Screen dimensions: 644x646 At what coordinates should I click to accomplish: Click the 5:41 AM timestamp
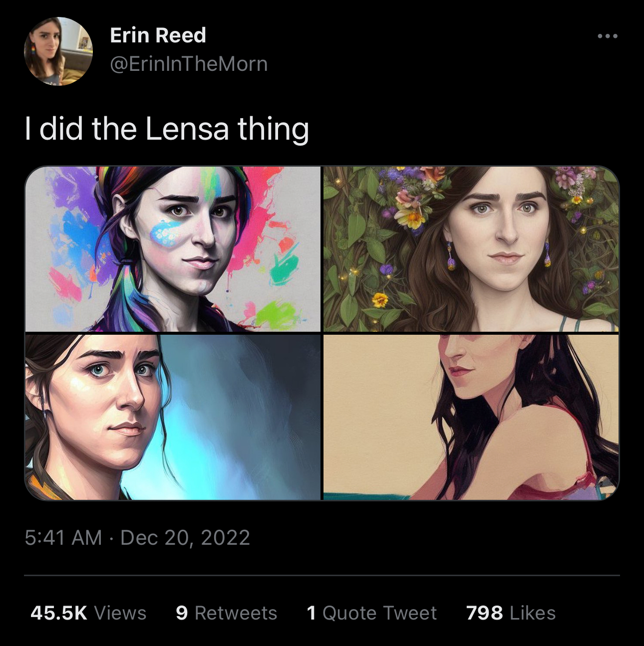pyautogui.click(x=63, y=538)
